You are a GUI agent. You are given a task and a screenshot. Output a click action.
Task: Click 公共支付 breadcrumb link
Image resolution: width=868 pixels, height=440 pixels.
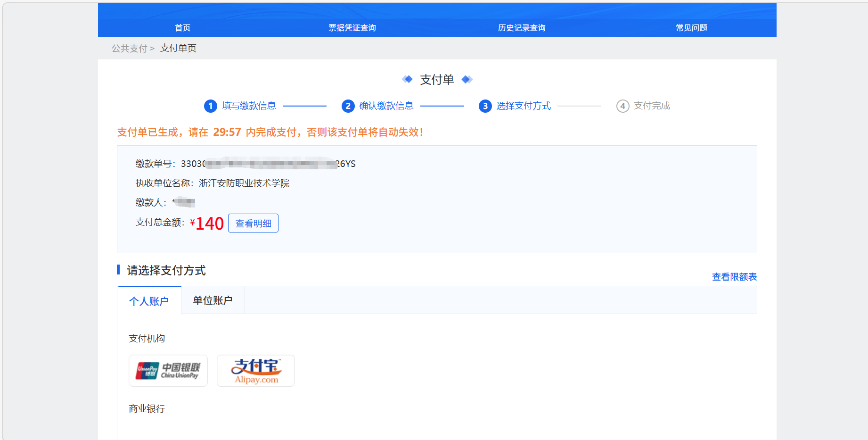point(130,49)
